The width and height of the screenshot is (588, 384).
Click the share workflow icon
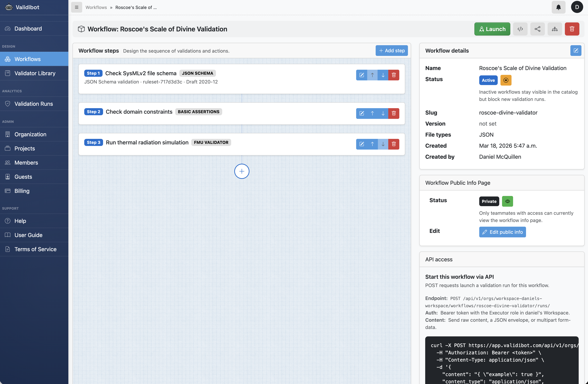(538, 29)
